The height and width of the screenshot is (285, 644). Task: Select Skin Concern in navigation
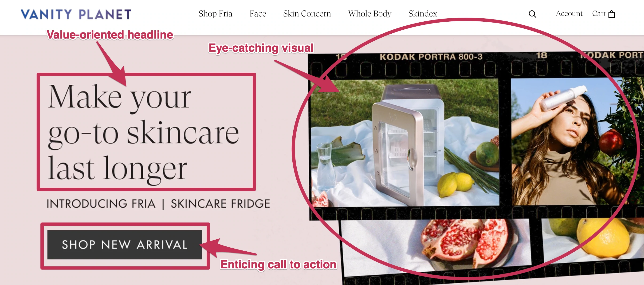tap(307, 14)
